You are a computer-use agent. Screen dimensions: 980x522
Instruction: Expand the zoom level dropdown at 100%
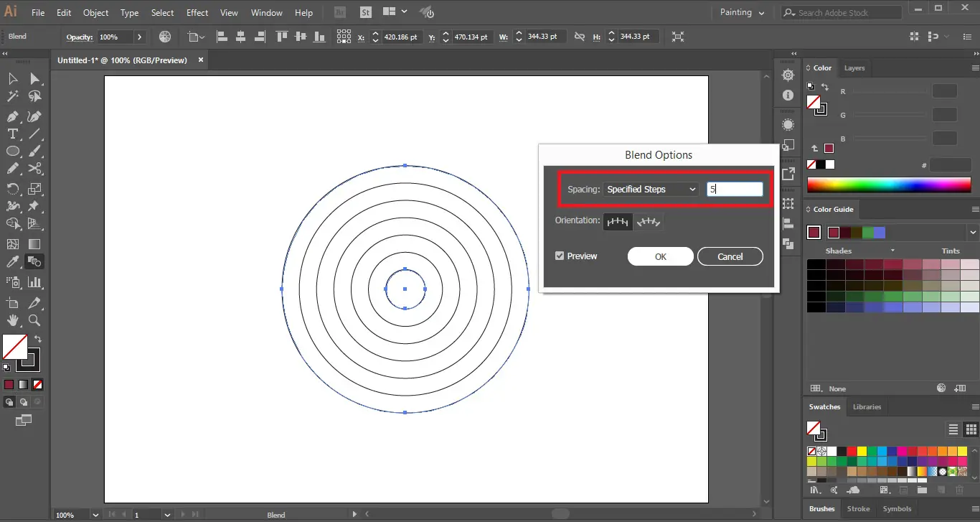coord(95,515)
